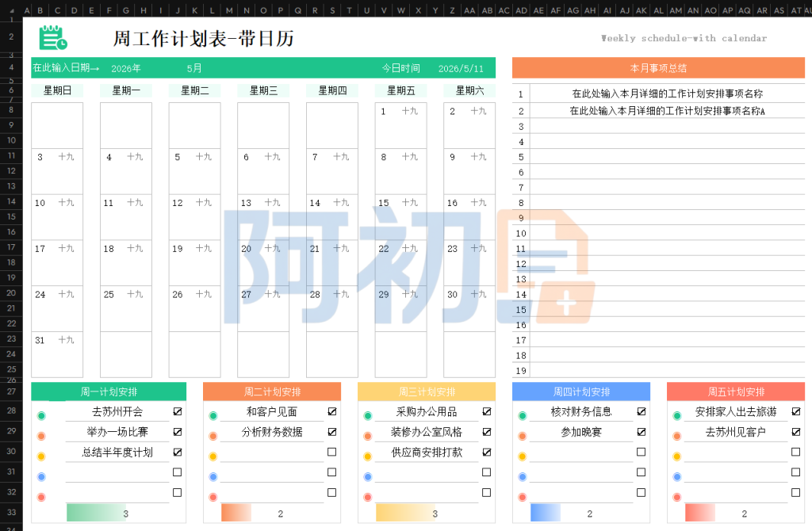Image resolution: width=812 pixels, height=531 pixels.
Task: Click summary row text ending with 事项名称A
Action: (667, 111)
